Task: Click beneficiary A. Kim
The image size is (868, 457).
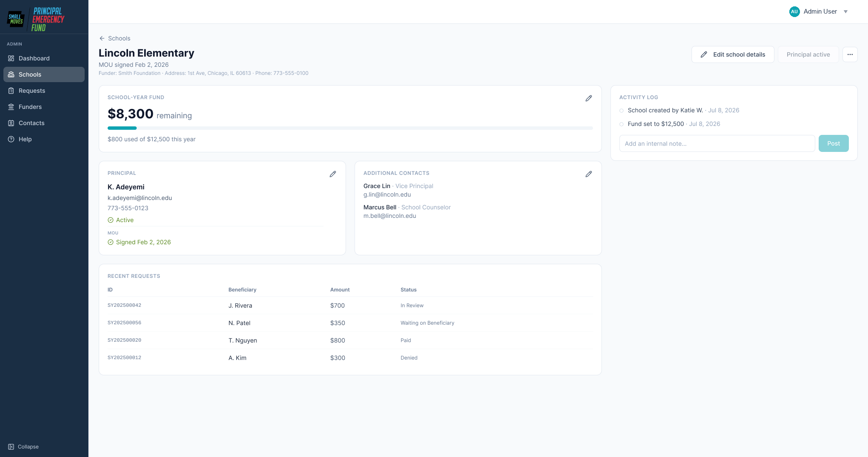Action: tap(237, 358)
